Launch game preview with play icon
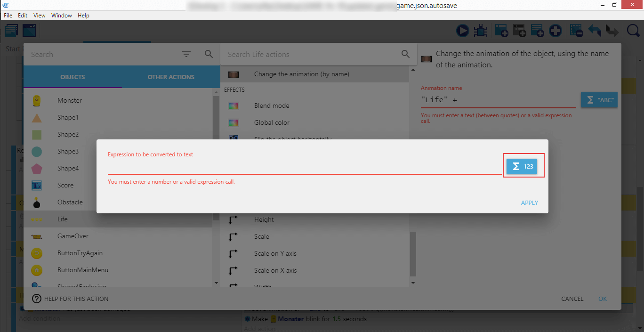 click(462, 31)
